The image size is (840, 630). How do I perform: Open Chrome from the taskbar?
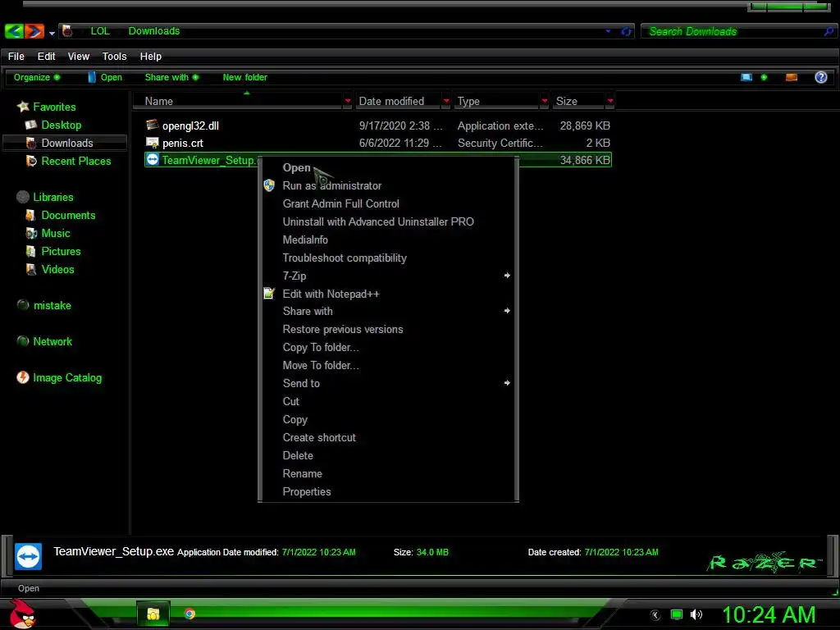point(189,614)
